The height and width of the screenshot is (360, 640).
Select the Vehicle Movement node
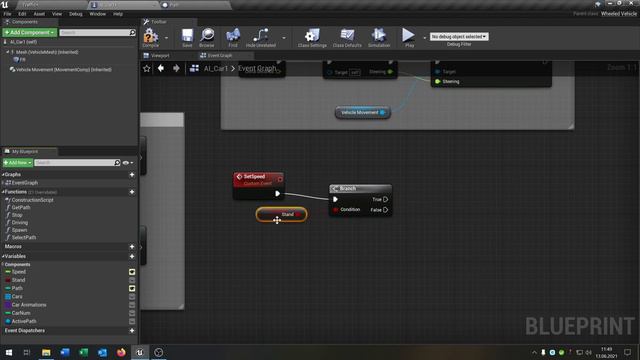[362, 112]
